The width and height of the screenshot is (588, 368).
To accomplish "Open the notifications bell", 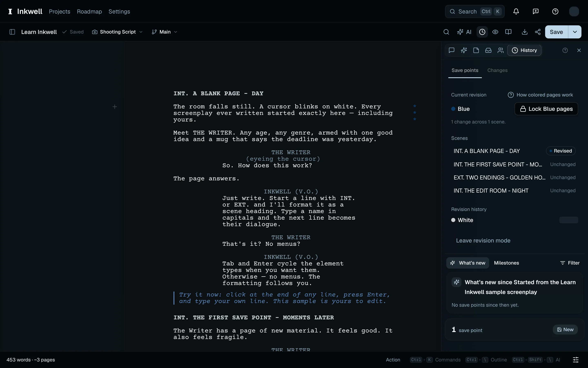I will (x=516, y=11).
